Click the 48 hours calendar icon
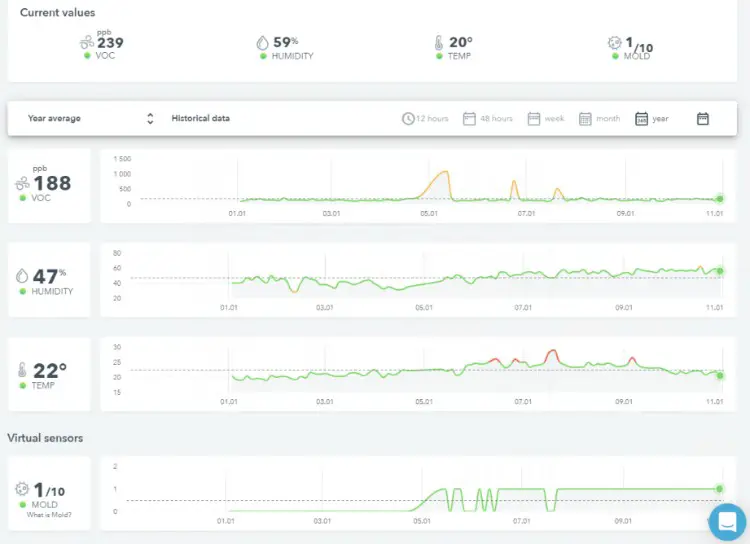The height and width of the screenshot is (544, 750). [469, 119]
